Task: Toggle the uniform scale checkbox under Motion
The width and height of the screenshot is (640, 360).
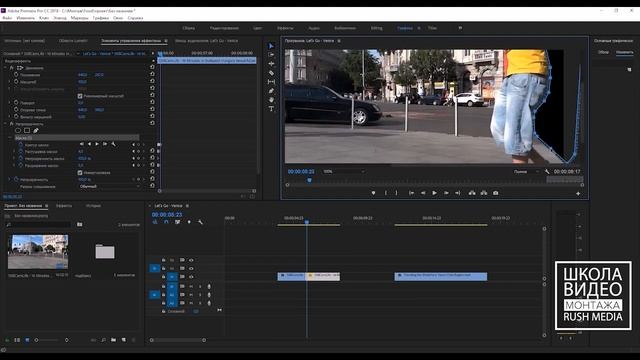Action: pos(80,96)
